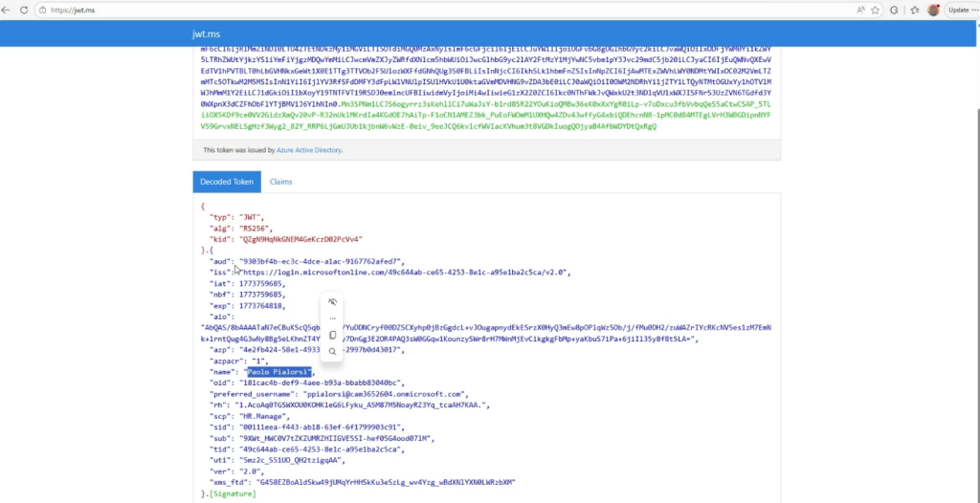This screenshot has height=503, width=980.
Task: Add page to favorites with star icon
Action: pos(877,10)
